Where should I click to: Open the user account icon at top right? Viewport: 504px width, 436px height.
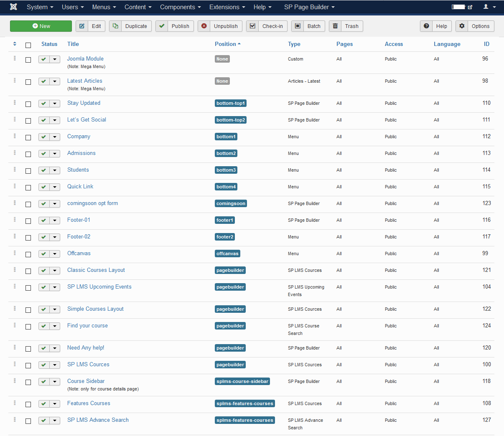(x=487, y=7)
